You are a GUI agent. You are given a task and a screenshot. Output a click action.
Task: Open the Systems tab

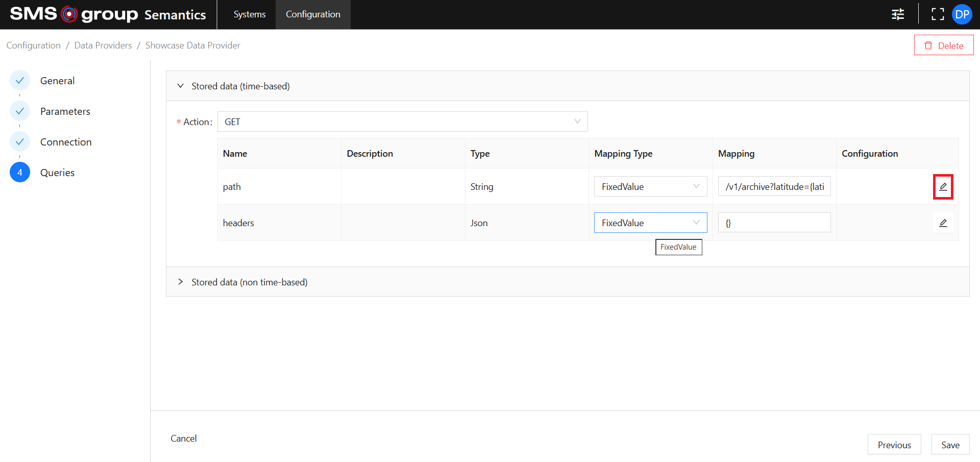tap(250, 14)
